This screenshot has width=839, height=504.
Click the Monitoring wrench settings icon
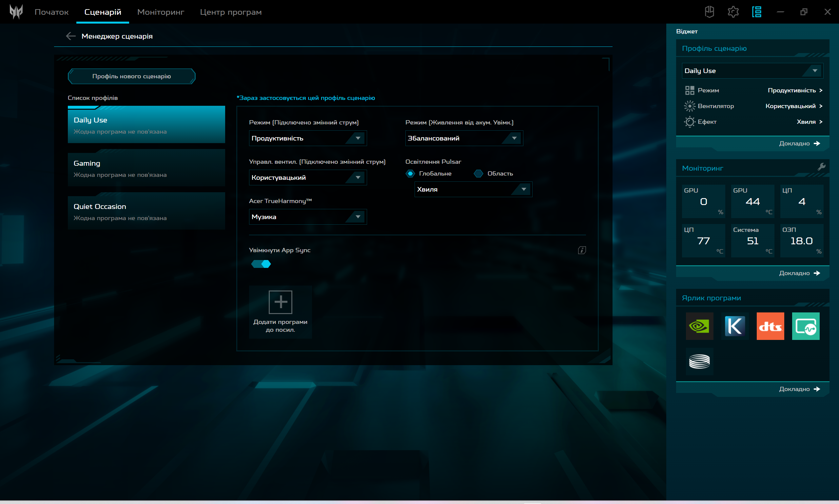tap(821, 167)
